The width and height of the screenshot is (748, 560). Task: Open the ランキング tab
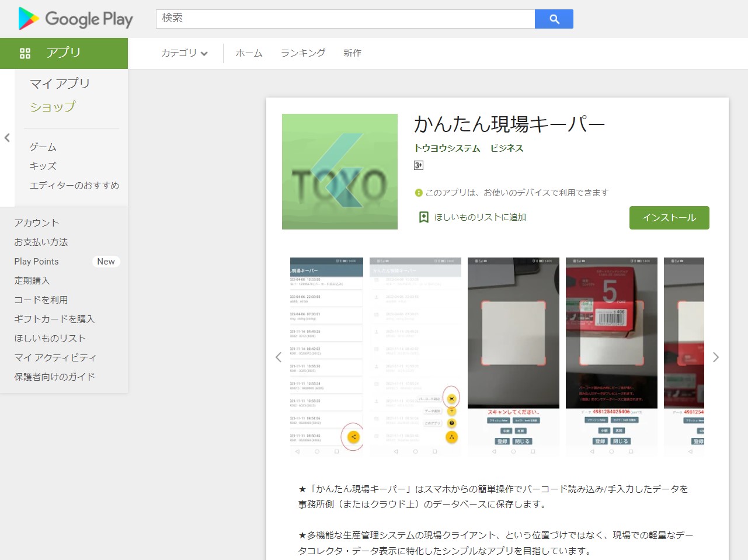[303, 53]
